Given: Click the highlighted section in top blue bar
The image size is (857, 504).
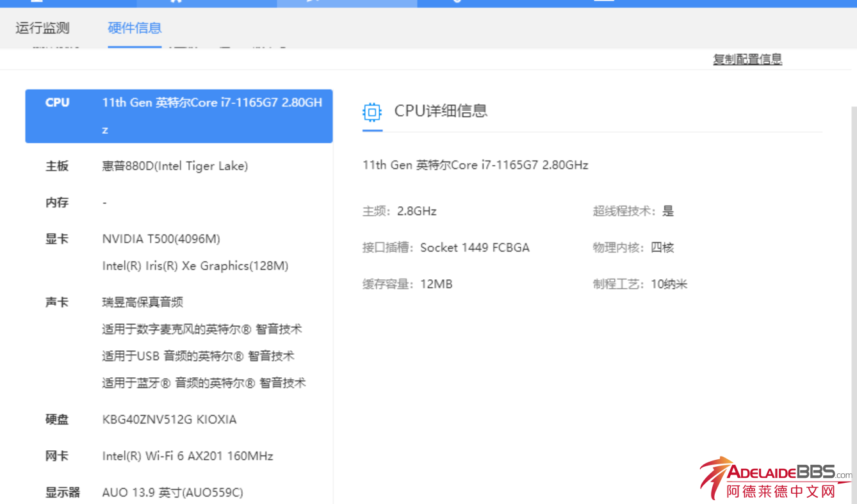Looking at the screenshot, I should 347,3.
